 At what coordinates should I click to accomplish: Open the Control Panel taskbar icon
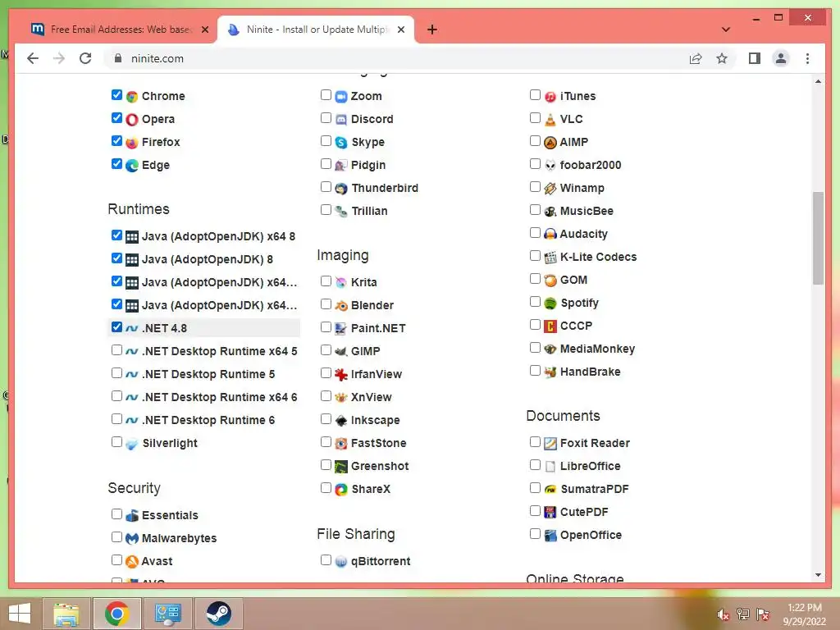[x=167, y=614]
